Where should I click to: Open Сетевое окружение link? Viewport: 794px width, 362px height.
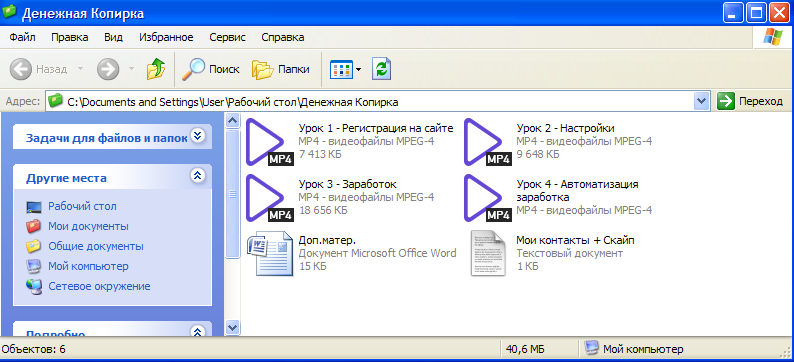(x=99, y=287)
